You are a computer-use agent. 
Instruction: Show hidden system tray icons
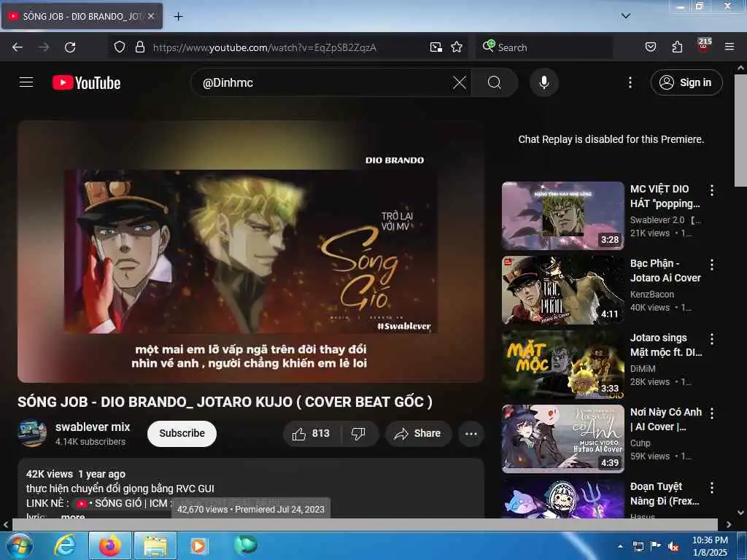point(620,545)
